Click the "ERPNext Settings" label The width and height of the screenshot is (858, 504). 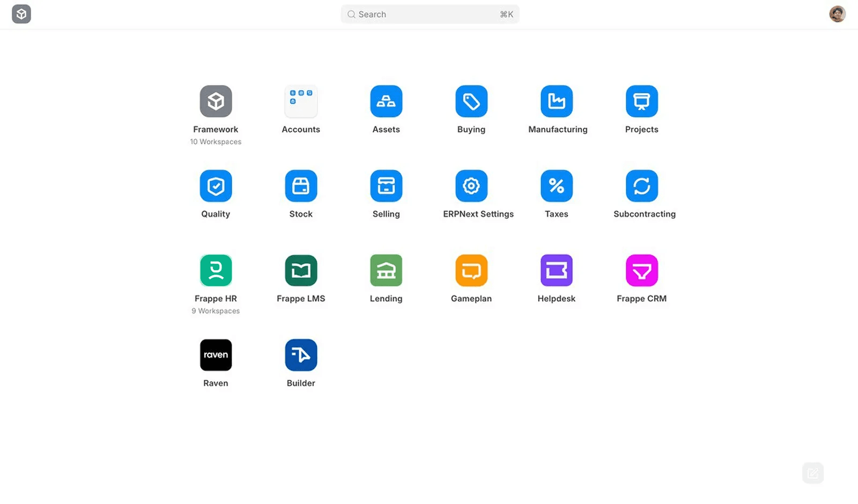click(478, 214)
